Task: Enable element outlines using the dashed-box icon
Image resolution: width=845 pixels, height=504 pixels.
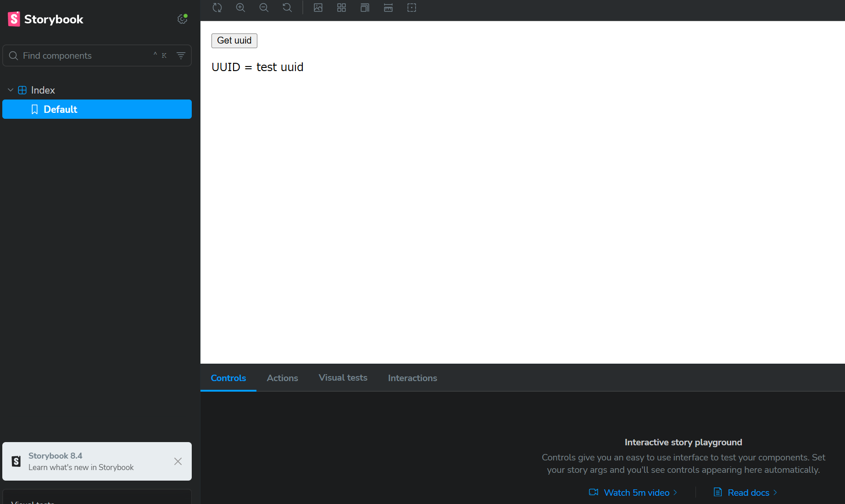Action: (411, 8)
